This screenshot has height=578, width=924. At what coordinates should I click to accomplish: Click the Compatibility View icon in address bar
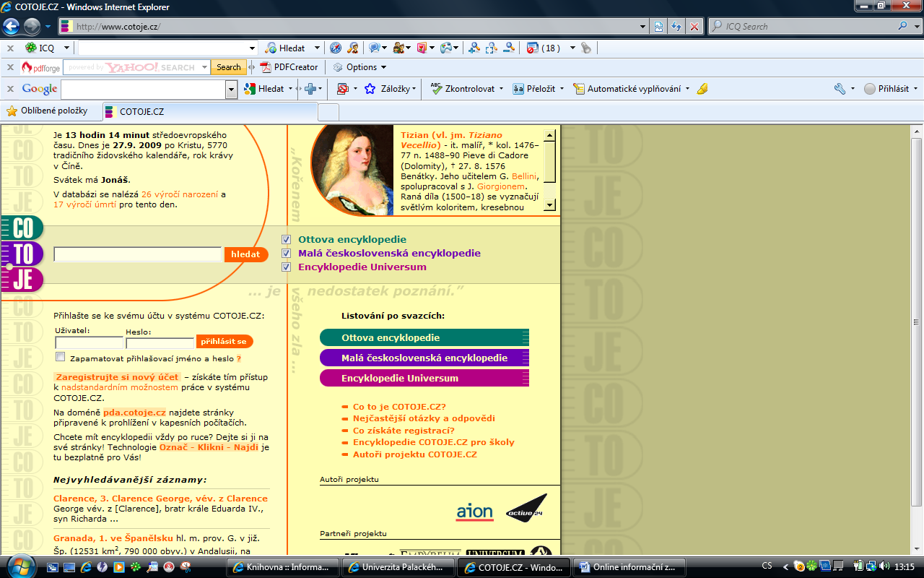[x=659, y=27]
